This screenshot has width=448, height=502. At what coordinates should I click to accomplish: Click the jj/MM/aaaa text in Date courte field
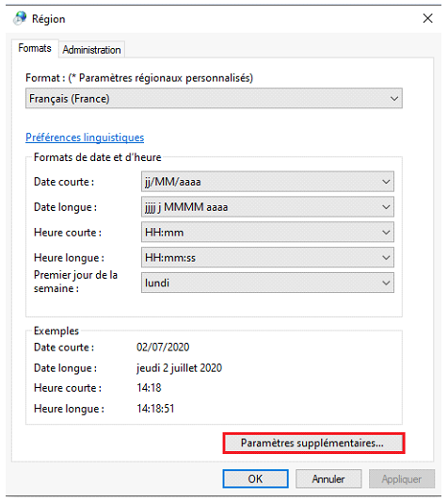coord(173,182)
